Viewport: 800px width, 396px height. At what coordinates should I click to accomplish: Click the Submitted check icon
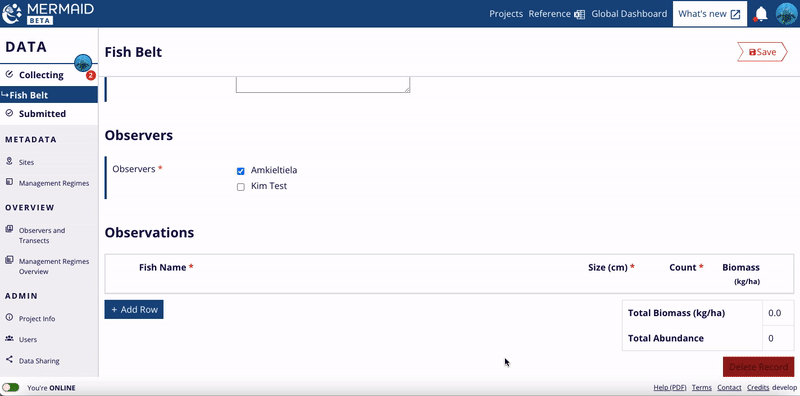point(9,113)
